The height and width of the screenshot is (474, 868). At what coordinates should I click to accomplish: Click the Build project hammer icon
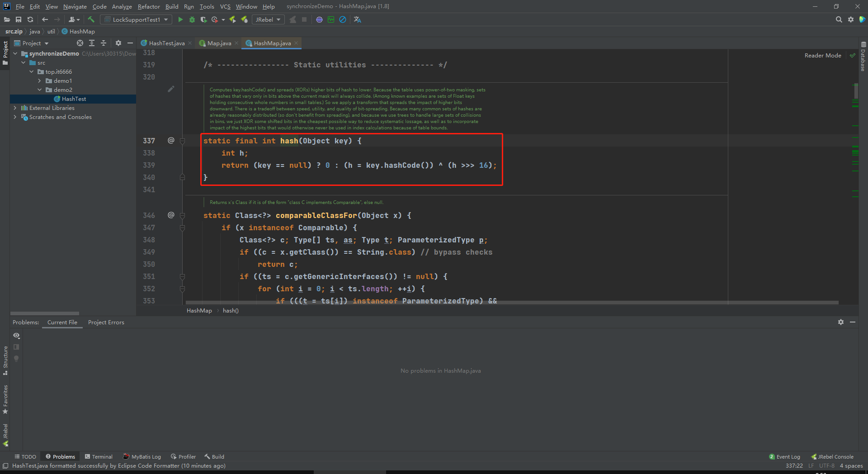[91, 19]
